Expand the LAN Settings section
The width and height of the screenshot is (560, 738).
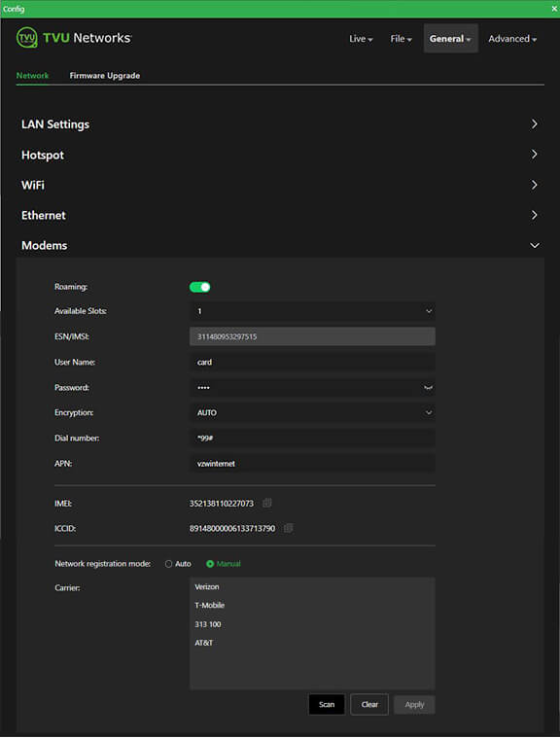(x=280, y=124)
